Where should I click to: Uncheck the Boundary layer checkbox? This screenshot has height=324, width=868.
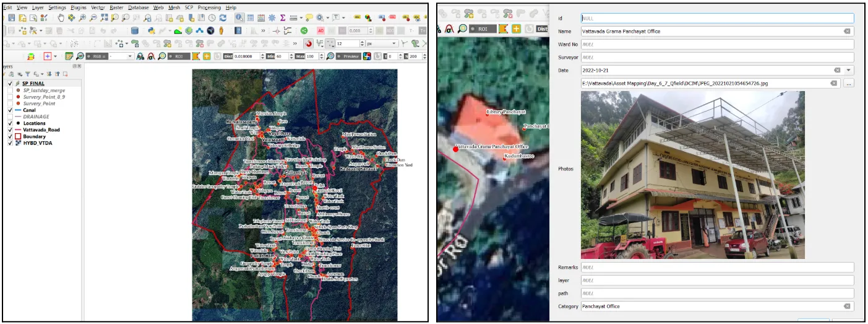click(10, 136)
